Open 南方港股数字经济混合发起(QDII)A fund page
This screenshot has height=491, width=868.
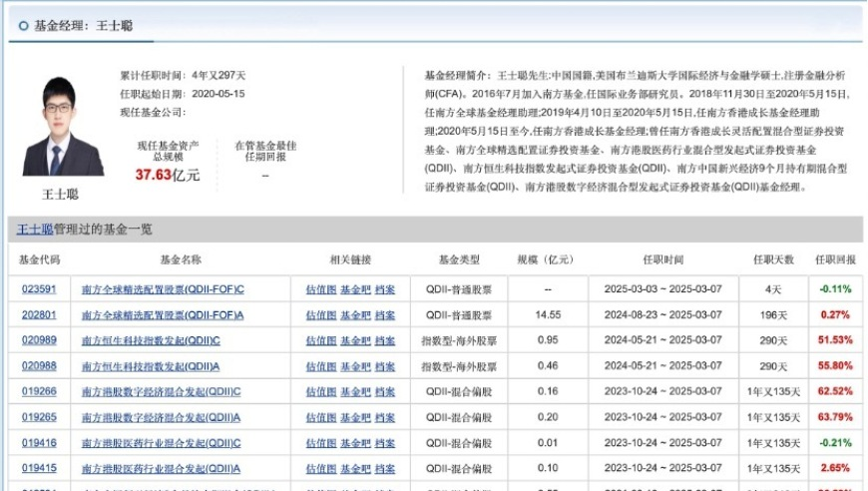161,417
